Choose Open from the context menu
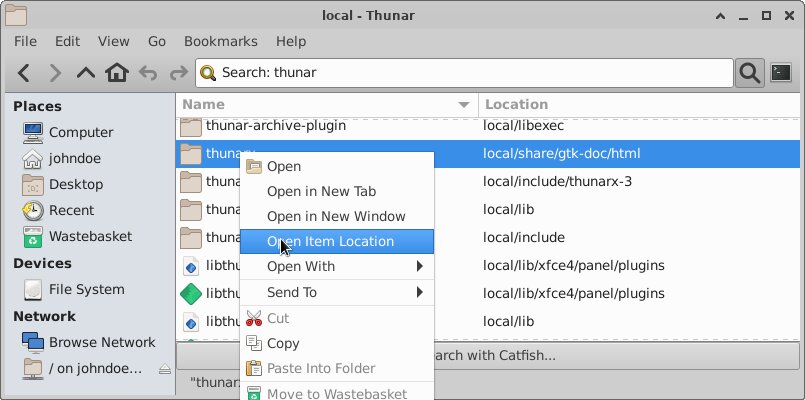The image size is (805, 400). click(337, 166)
